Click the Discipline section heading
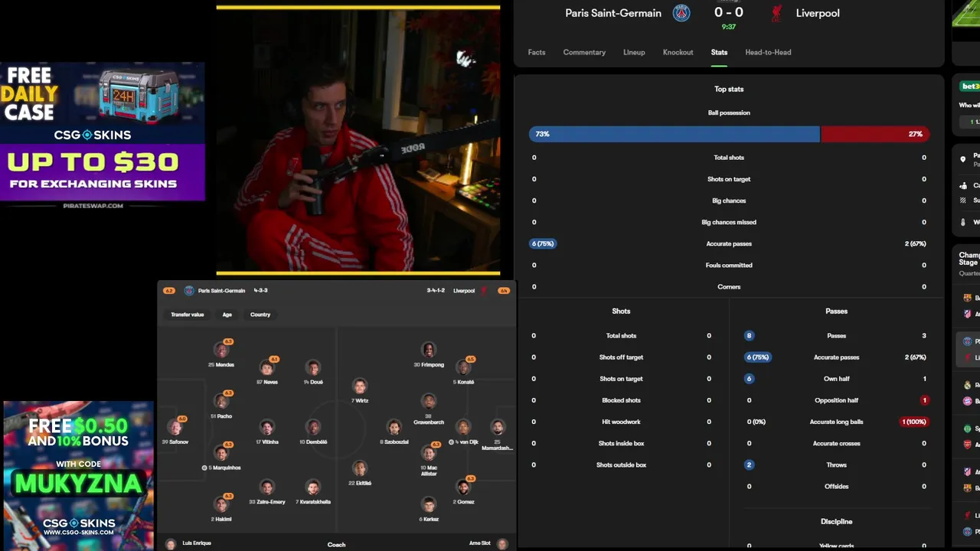The width and height of the screenshot is (980, 551). tap(836, 522)
